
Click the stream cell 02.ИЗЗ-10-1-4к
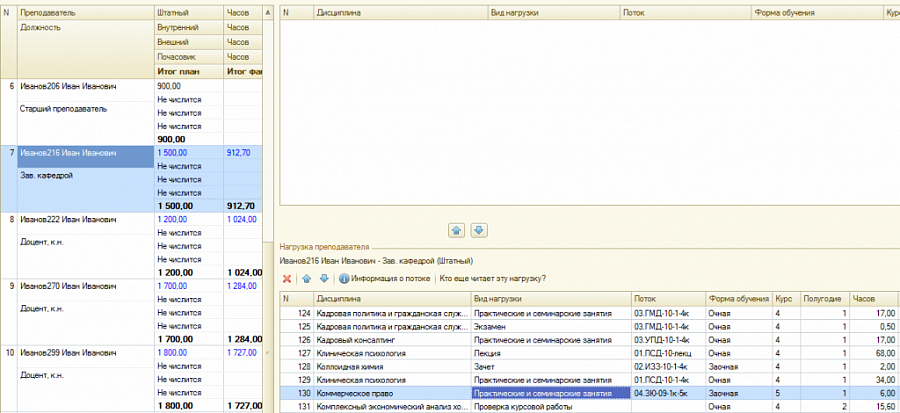[669, 367]
